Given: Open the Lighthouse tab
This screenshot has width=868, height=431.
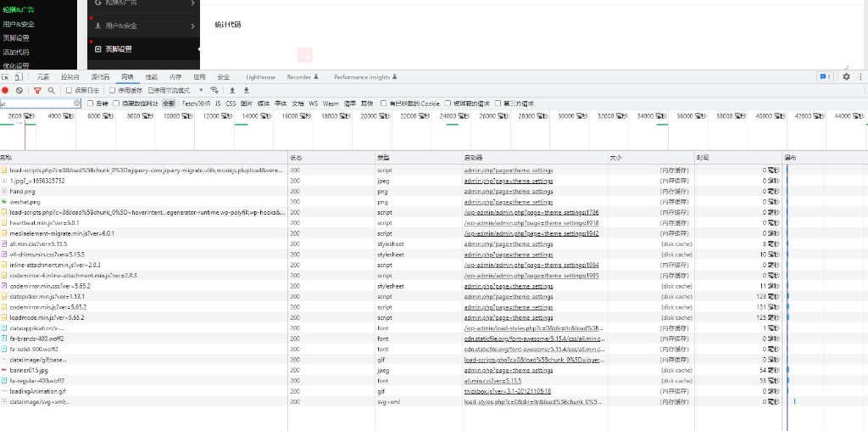Looking at the screenshot, I should (261, 77).
